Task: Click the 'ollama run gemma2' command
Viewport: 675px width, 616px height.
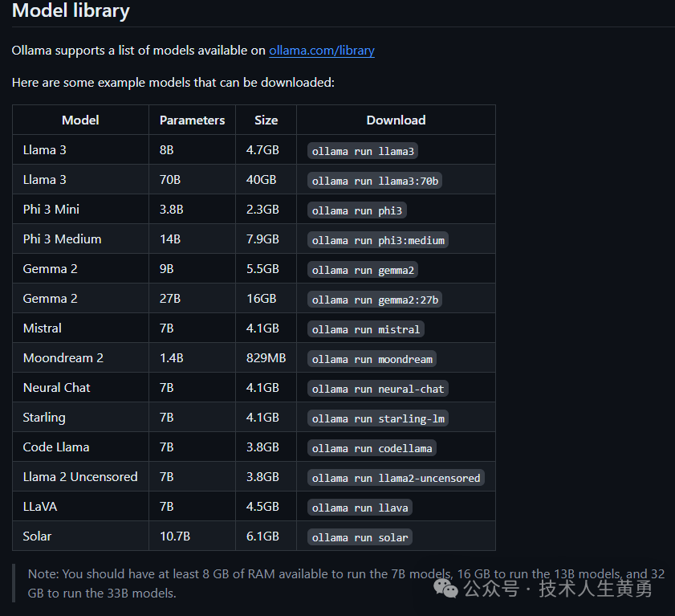Action: click(363, 270)
